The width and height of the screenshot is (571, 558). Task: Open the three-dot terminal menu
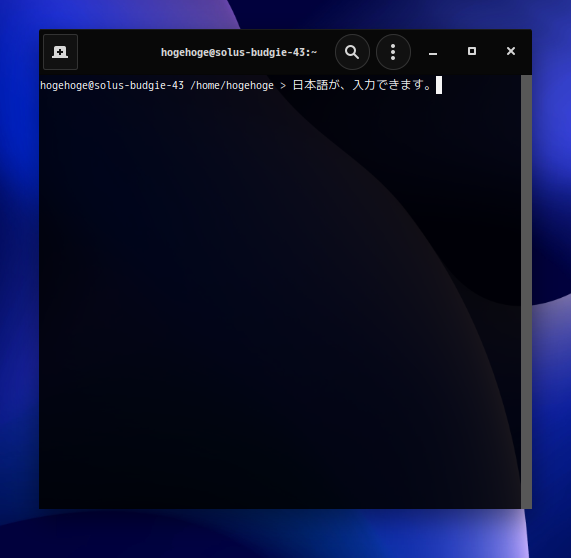393,52
